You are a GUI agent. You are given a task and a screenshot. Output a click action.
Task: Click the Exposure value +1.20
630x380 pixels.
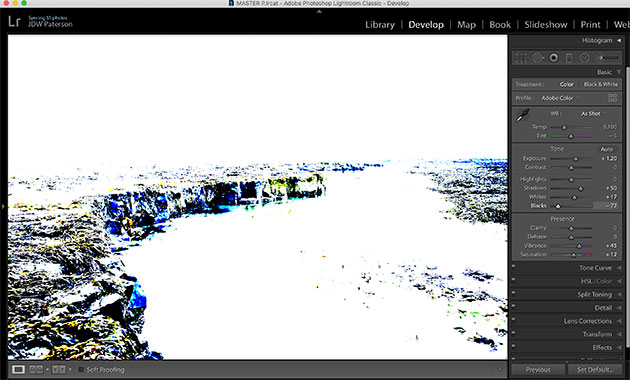[x=609, y=159]
